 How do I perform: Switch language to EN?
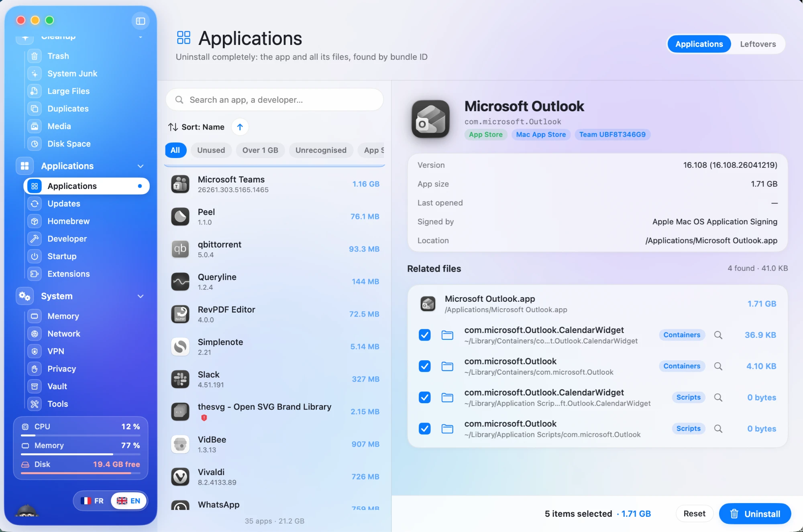pos(128,501)
